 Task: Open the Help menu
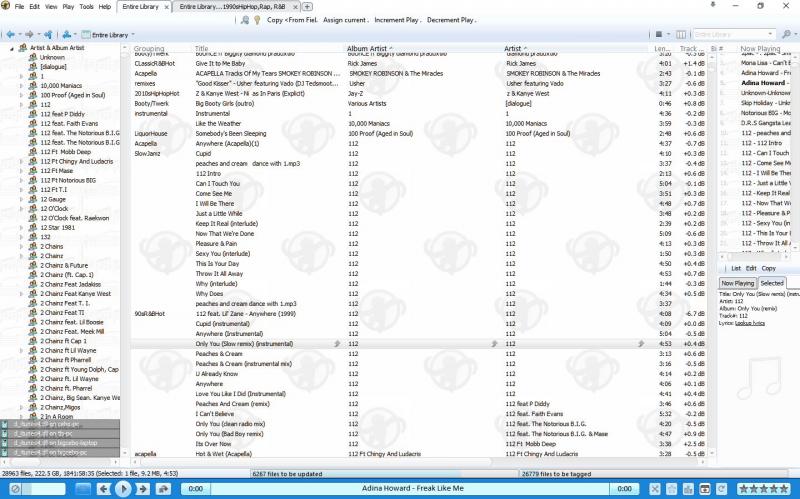105,7
